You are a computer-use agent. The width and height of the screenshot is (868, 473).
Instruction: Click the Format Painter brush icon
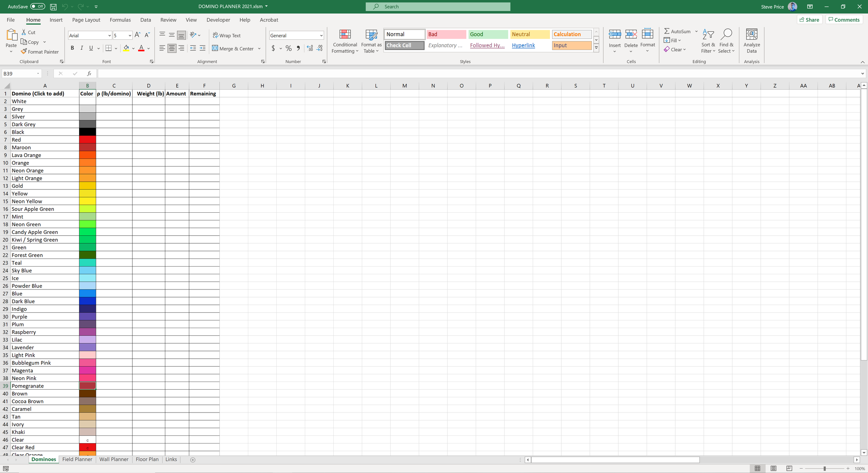24,51
